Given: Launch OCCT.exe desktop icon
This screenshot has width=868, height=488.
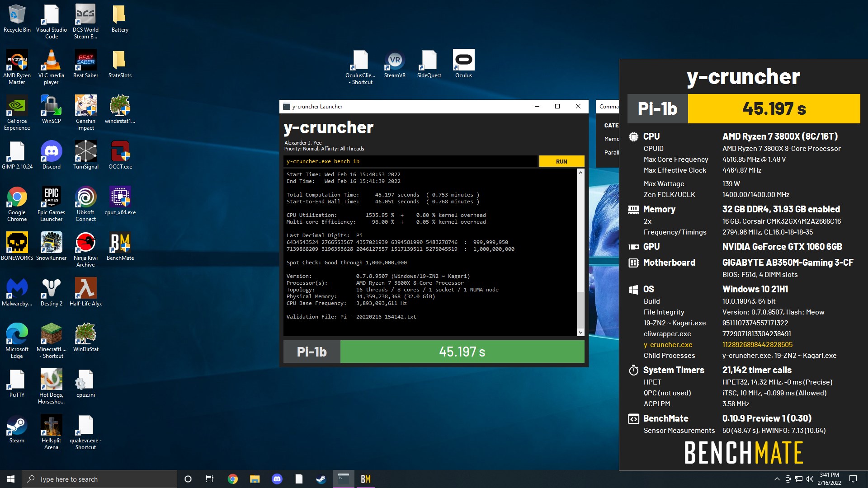Looking at the screenshot, I should [120, 155].
